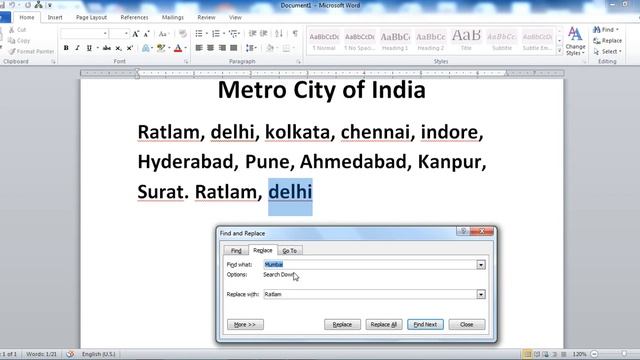Apply Strikethrough formatting

click(x=107, y=48)
